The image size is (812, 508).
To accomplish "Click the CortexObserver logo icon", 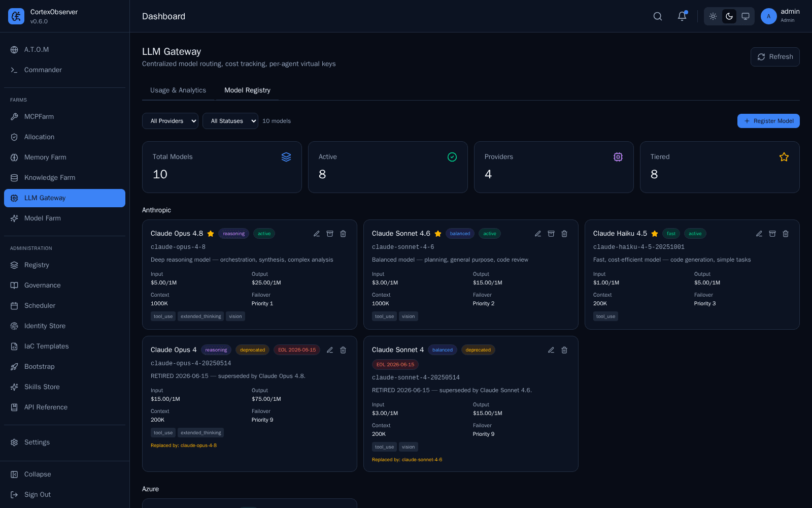I will coord(16,16).
